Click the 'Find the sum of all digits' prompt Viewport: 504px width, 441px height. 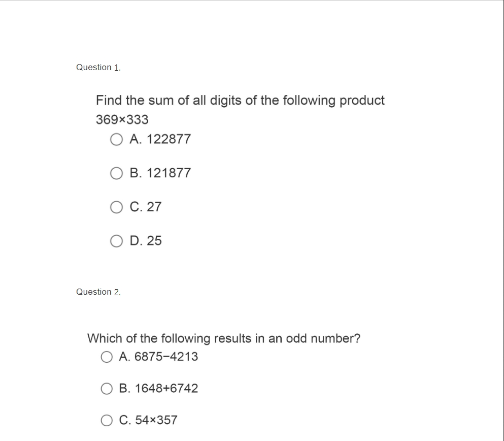click(x=240, y=101)
